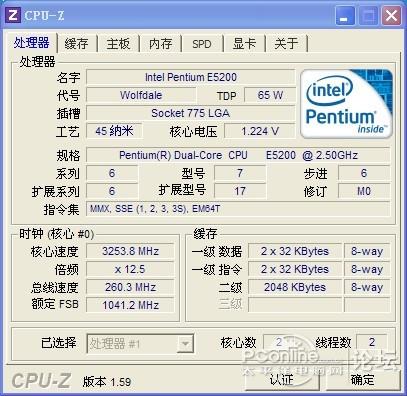Click the 处理器 #1 combo box
Viewport: 407px width, 396px height.
(140, 343)
